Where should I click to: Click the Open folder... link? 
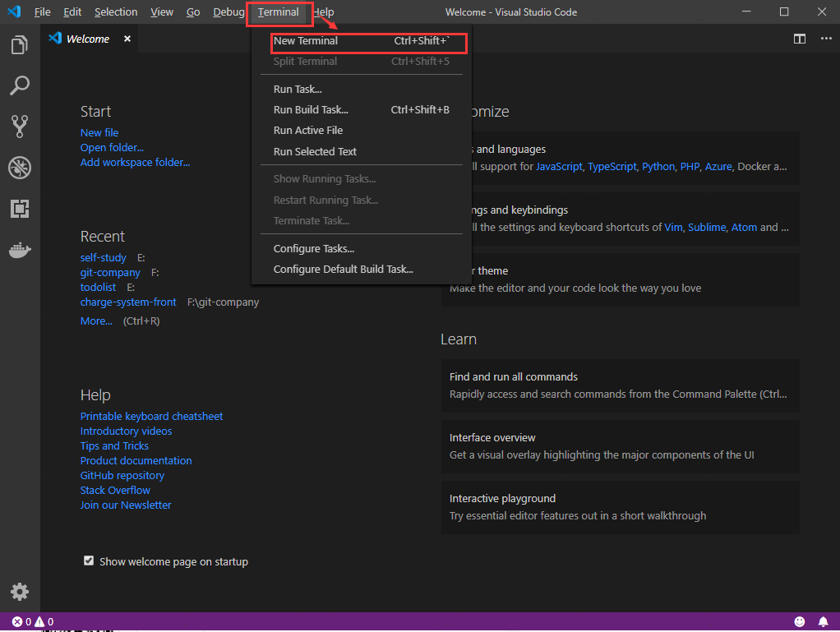point(112,147)
